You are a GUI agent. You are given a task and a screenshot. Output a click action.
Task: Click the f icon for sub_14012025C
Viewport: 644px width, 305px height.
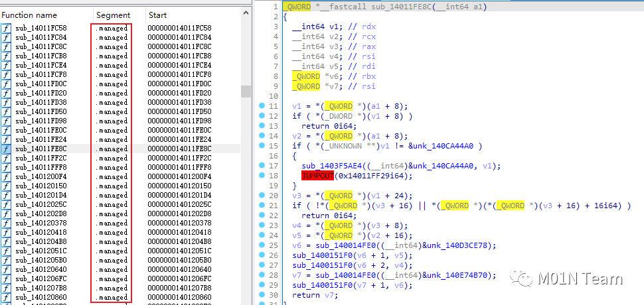pos(7,205)
